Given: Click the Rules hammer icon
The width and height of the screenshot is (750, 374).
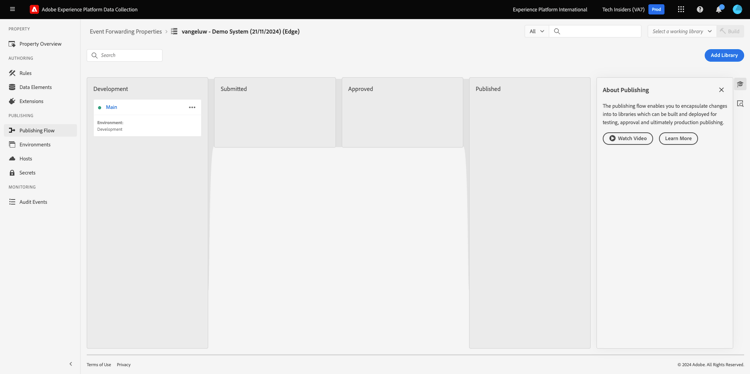Looking at the screenshot, I should pyautogui.click(x=12, y=73).
